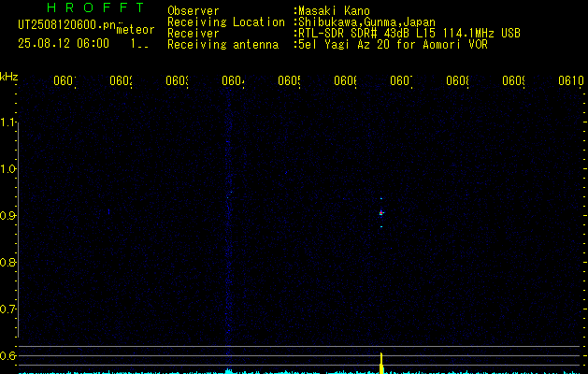Click the kHz axis unit label
588x374 pixels.
pos(8,77)
